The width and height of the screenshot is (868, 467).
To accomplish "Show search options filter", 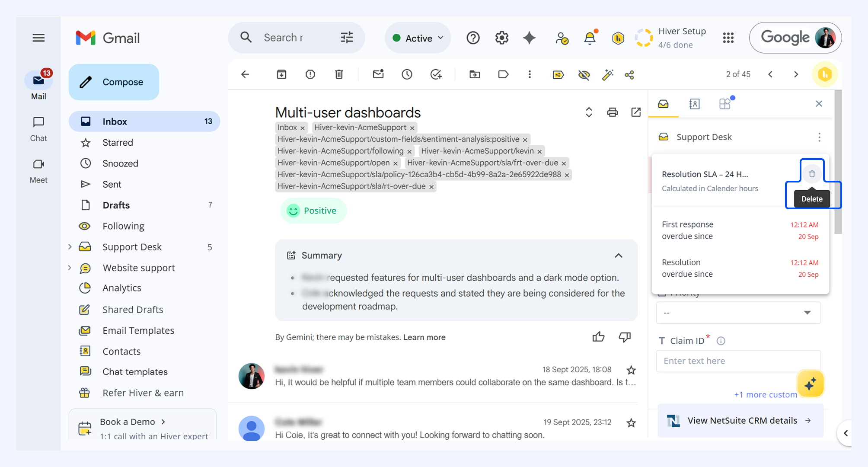I will point(347,38).
